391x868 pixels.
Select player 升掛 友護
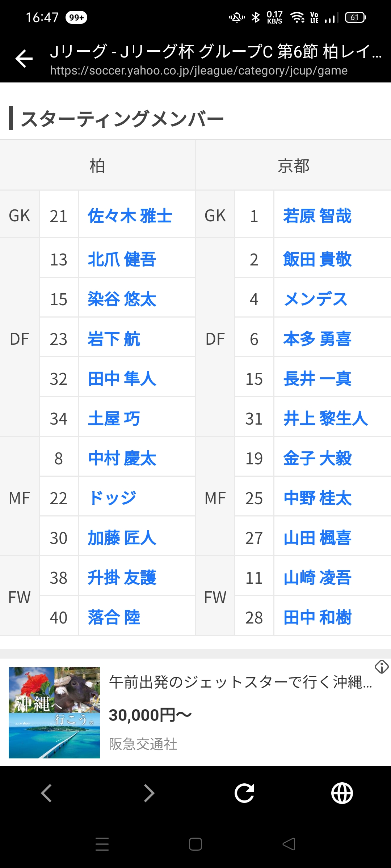coord(122,578)
